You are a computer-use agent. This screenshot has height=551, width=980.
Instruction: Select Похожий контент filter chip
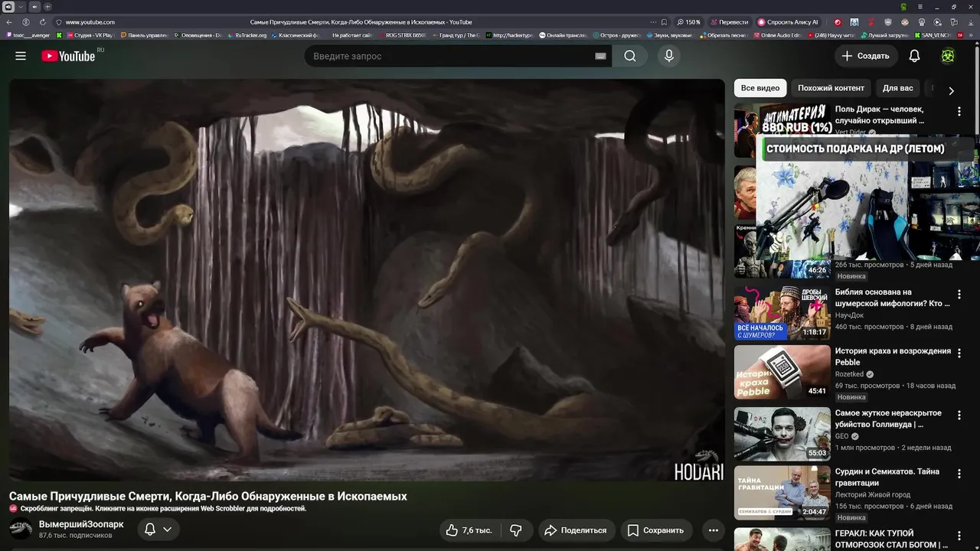[x=831, y=88]
